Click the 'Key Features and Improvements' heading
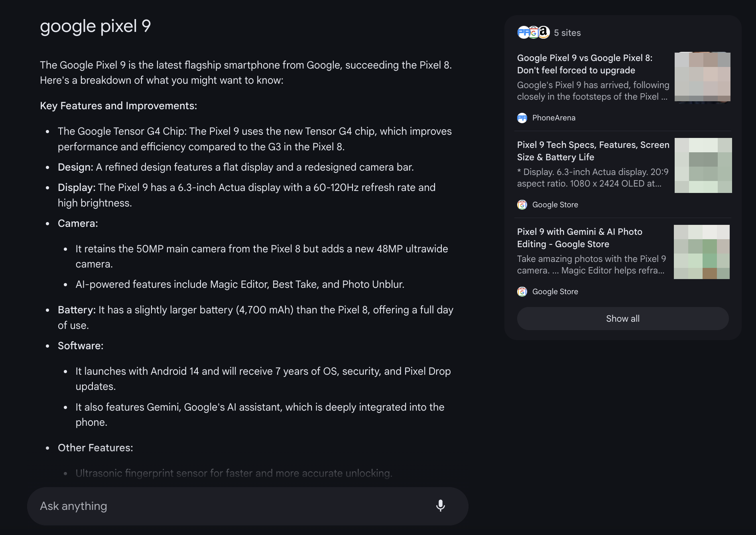This screenshot has height=535, width=756. tap(118, 106)
